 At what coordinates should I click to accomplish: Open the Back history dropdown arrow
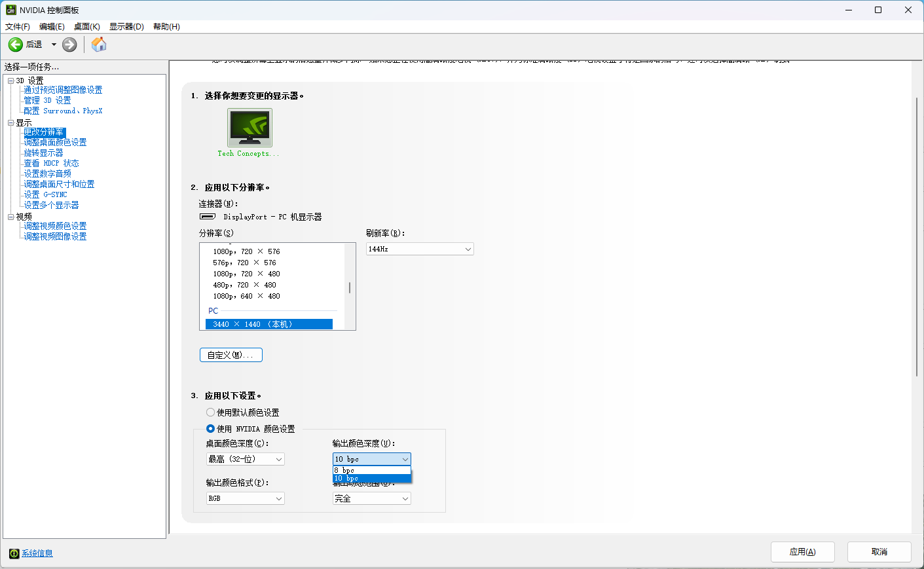(x=54, y=45)
